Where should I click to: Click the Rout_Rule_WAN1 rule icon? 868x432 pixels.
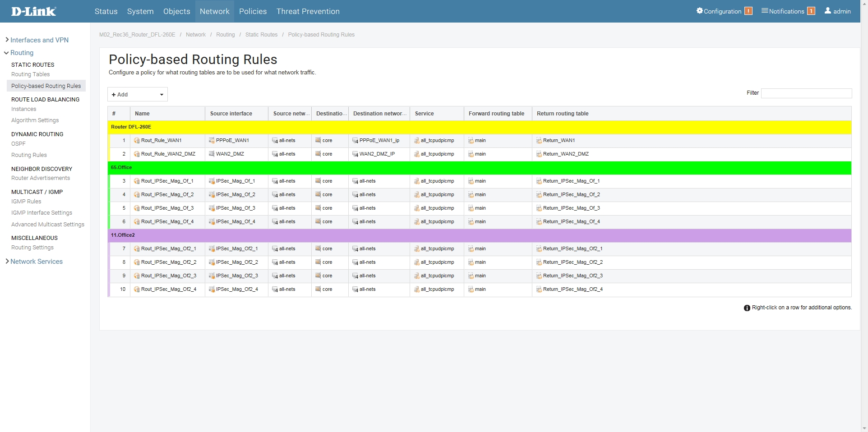137,141
